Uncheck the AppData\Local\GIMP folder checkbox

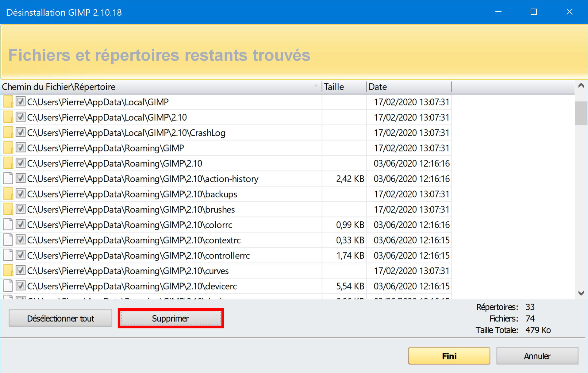(21, 102)
